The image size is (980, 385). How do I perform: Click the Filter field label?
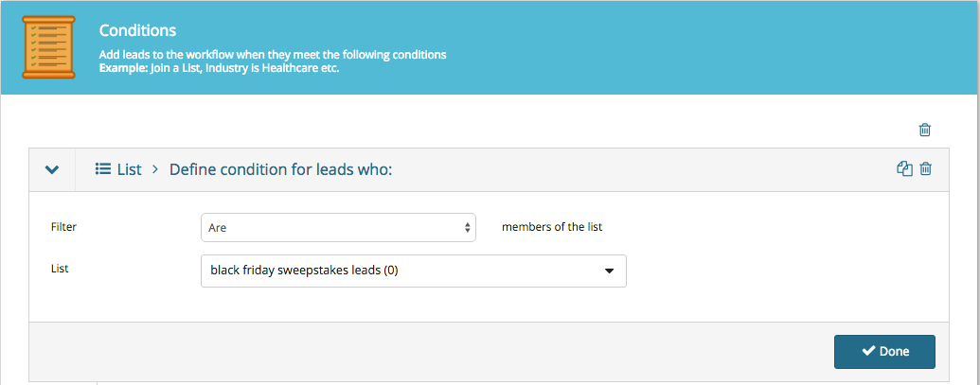pyautogui.click(x=63, y=227)
